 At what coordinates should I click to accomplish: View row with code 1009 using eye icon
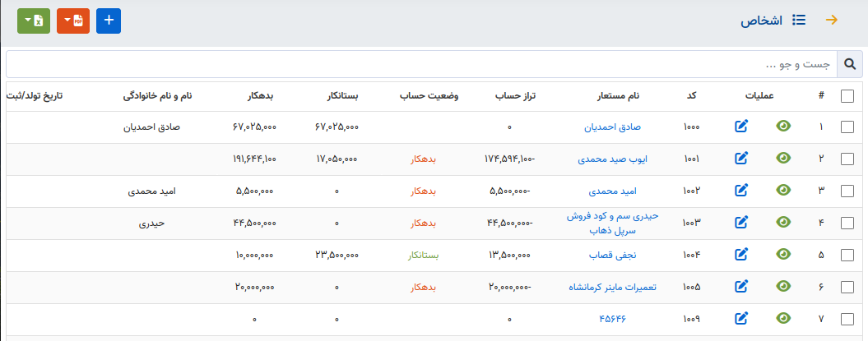(x=783, y=319)
